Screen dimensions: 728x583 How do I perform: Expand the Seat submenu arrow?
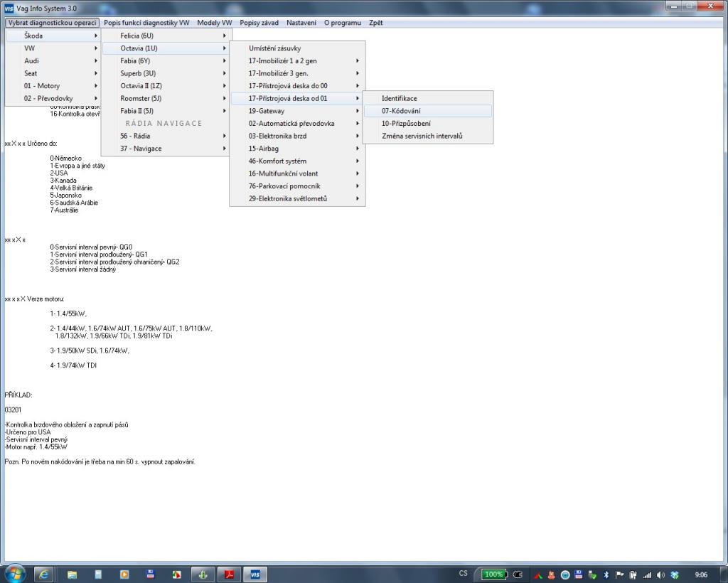[x=96, y=73]
